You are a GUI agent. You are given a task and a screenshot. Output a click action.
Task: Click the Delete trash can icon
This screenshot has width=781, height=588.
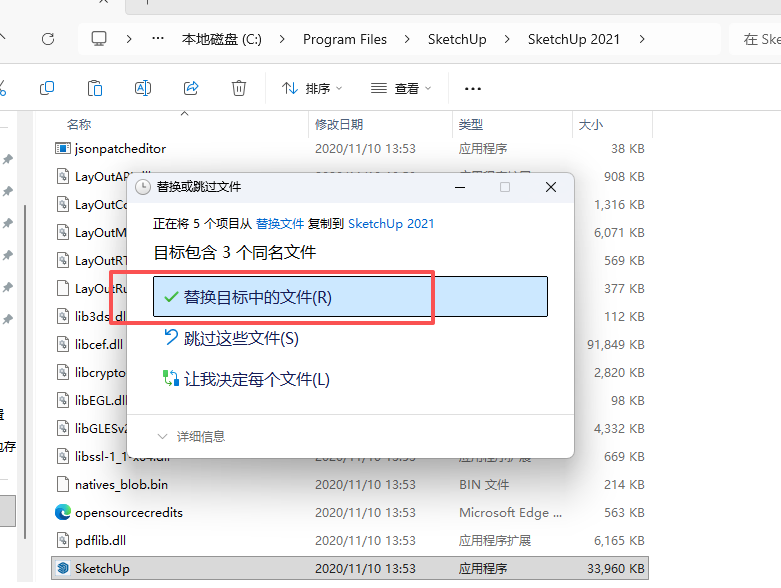(x=239, y=89)
